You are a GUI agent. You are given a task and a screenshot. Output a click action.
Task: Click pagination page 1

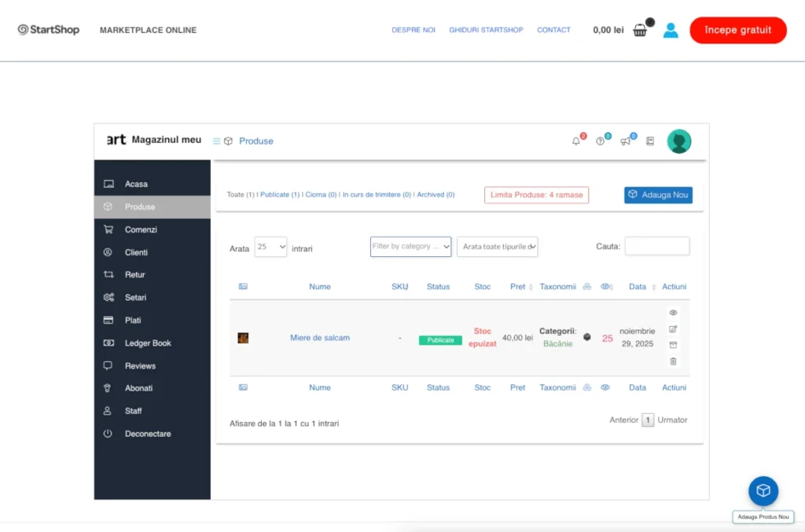[x=648, y=420]
